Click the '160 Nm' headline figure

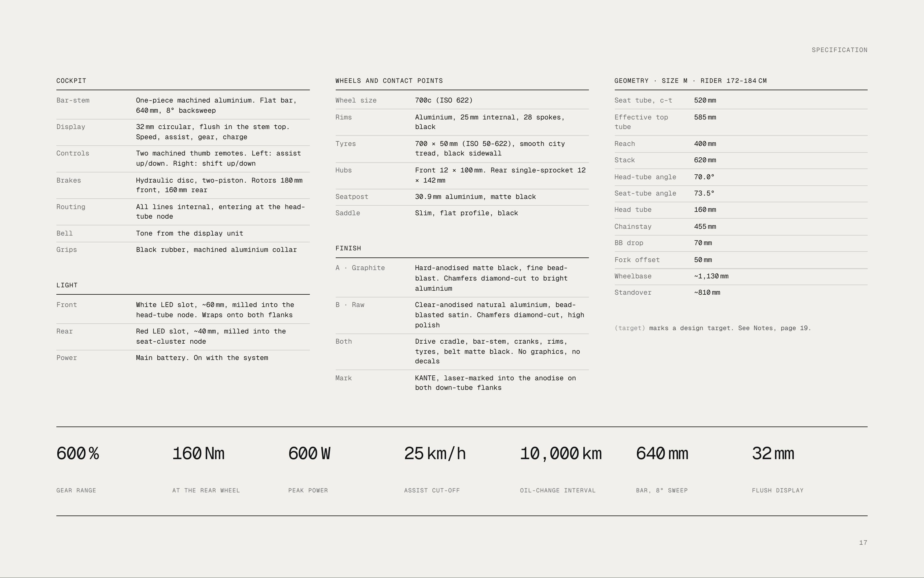pos(198,454)
